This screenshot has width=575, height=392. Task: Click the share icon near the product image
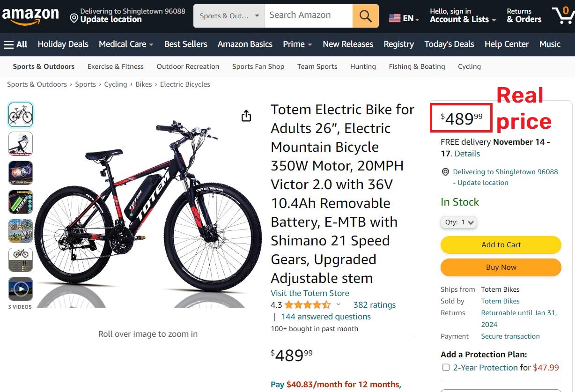coord(246,116)
